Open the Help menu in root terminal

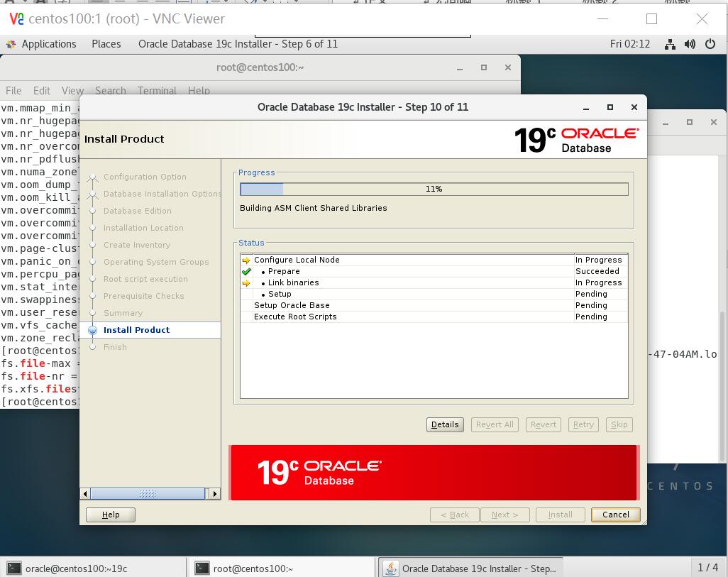(199, 91)
